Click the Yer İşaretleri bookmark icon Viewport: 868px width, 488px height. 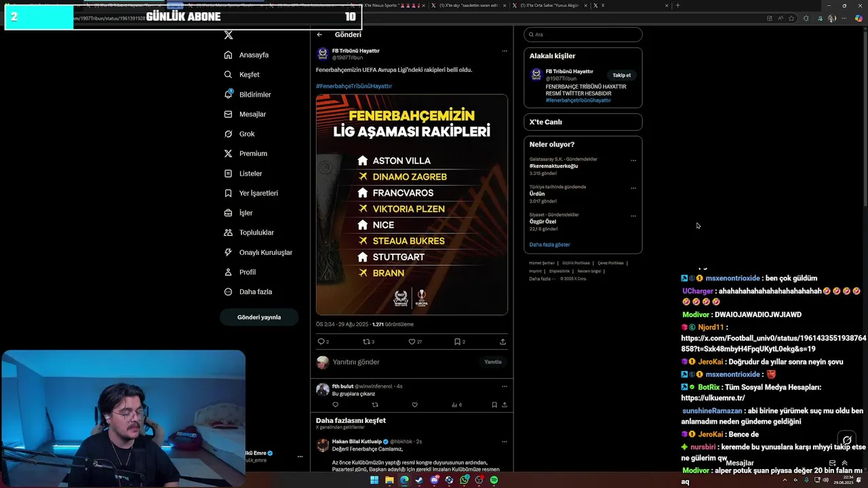pyautogui.click(x=229, y=193)
